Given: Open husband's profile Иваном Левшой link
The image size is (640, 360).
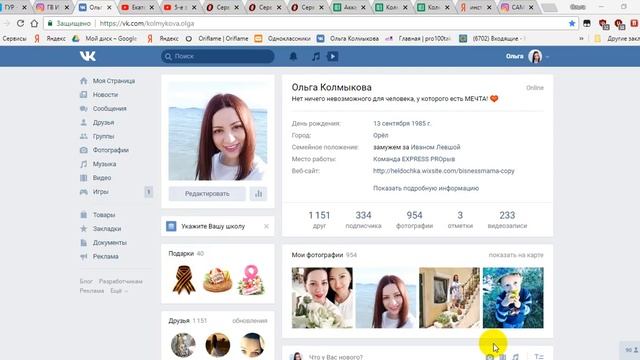Looking at the screenshot, I should tap(436, 147).
